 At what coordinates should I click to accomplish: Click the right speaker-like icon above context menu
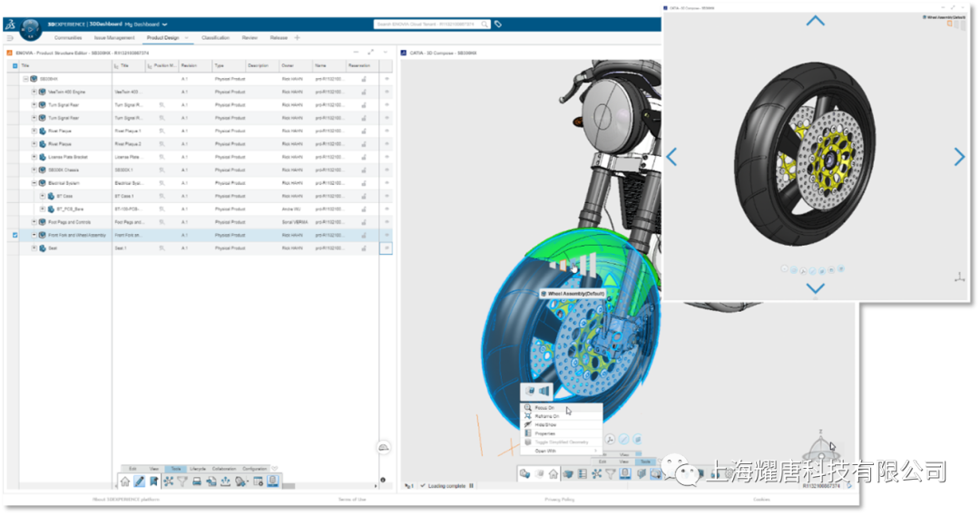click(544, 391)
